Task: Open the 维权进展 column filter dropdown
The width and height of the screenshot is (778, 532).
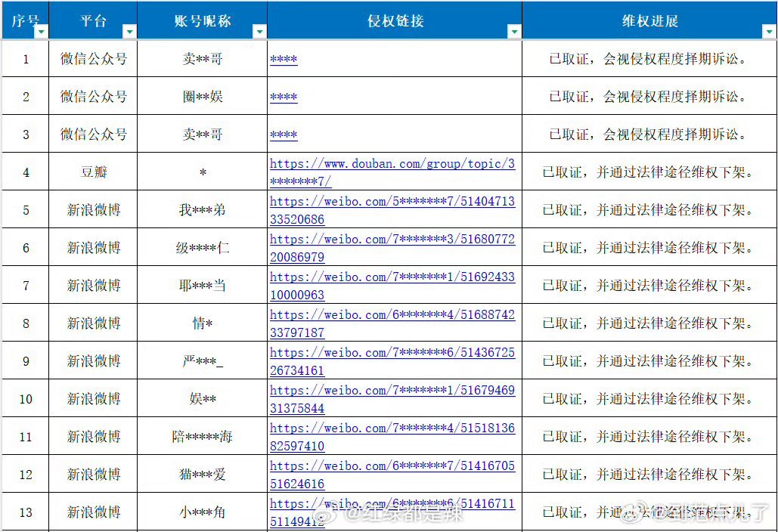Action: tap(770, 32)
